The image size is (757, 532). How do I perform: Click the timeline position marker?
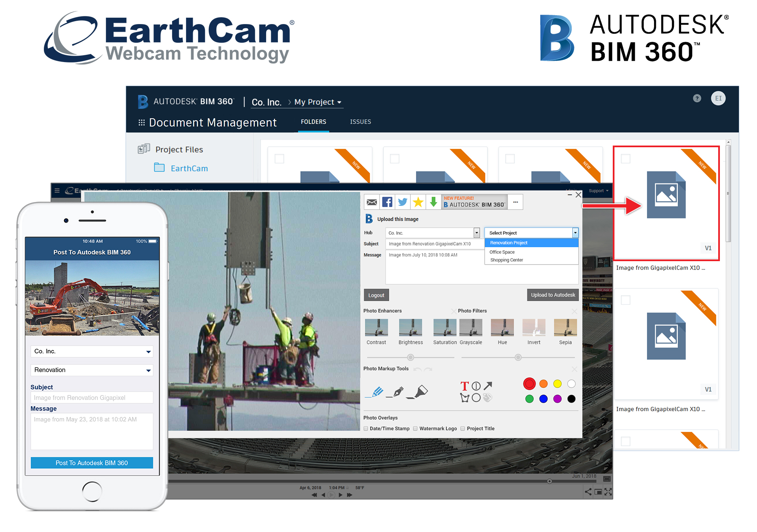(x=549, y=481)
